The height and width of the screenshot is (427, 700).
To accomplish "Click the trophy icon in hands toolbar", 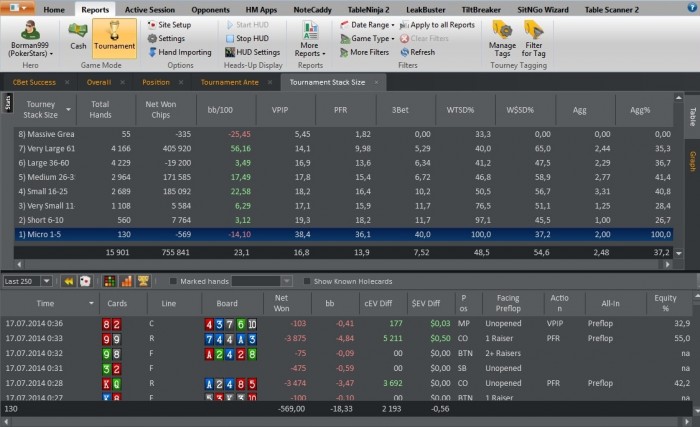I will tap(143, 281).
